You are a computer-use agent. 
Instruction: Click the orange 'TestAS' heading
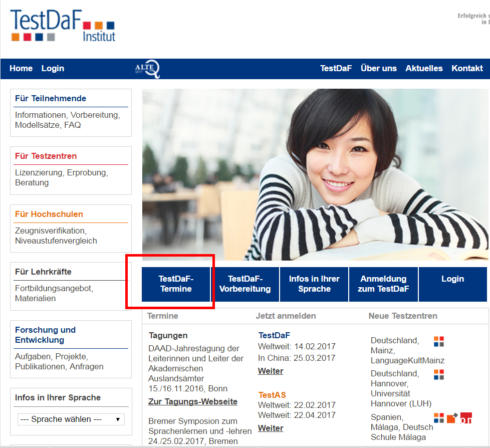(x=272, y=395)
